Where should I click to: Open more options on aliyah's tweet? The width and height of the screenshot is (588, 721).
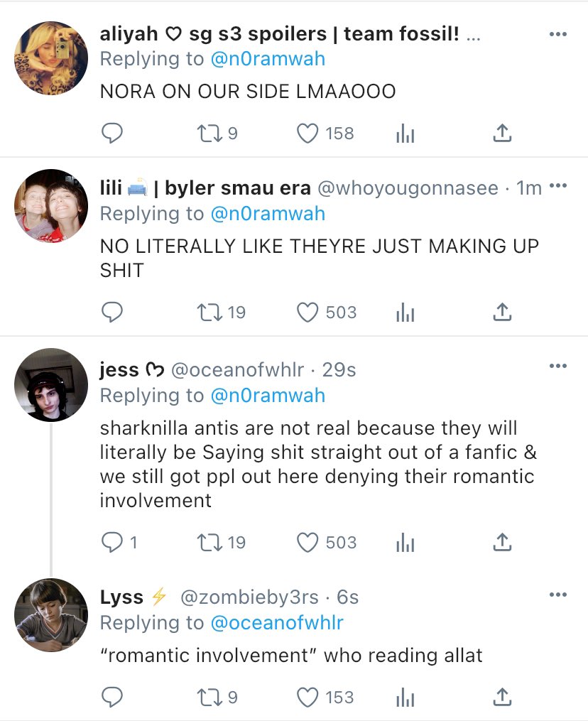pyautogui.click(x=558, y=34)
